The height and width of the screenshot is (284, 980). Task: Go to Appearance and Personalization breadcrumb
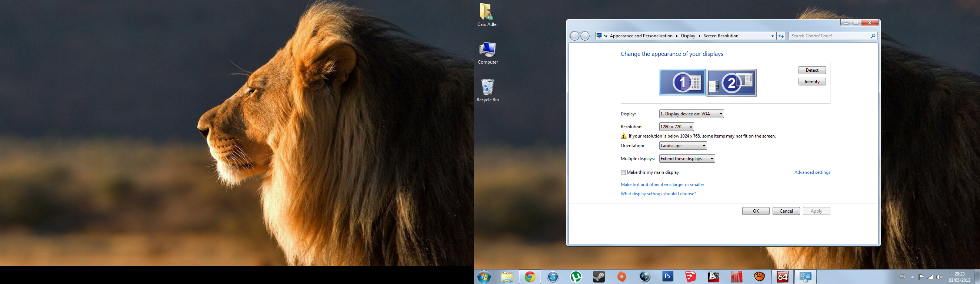pos(641,36)
